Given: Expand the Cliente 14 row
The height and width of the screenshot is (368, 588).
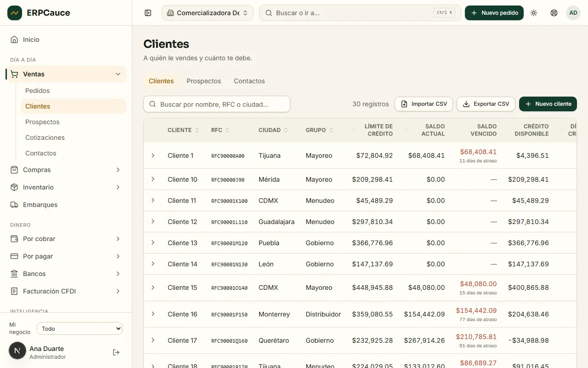Looking at the screenshot, I should [x=153, y=264].
